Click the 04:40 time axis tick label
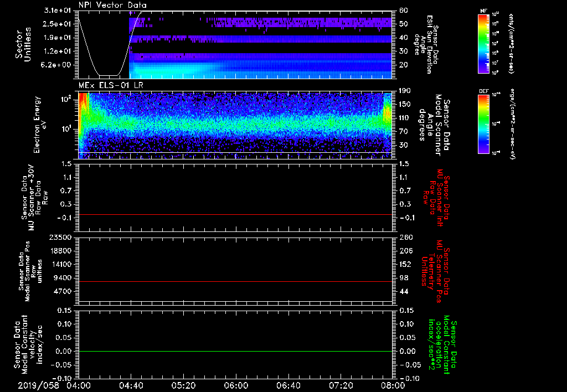 [x=131, y=385]
